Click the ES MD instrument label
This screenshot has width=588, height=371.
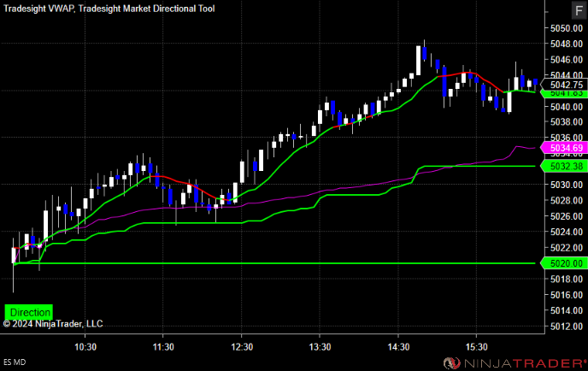[x=15, y=362]
